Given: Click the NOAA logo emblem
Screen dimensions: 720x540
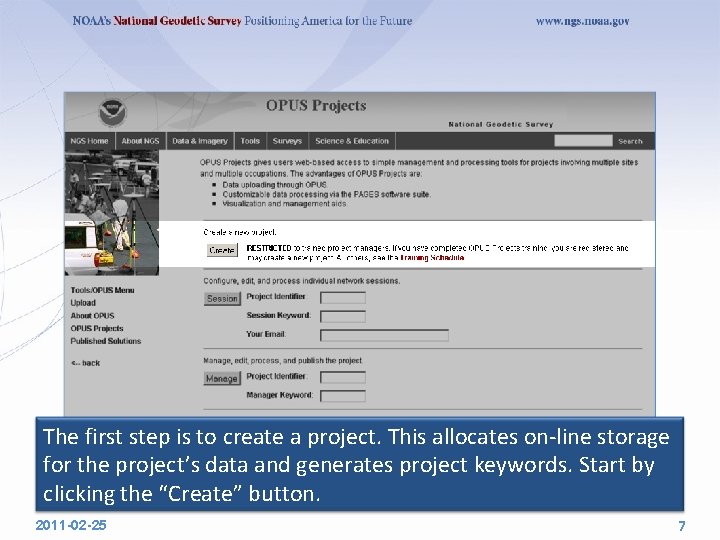Looking at the screenshot, I should (112, 112).
